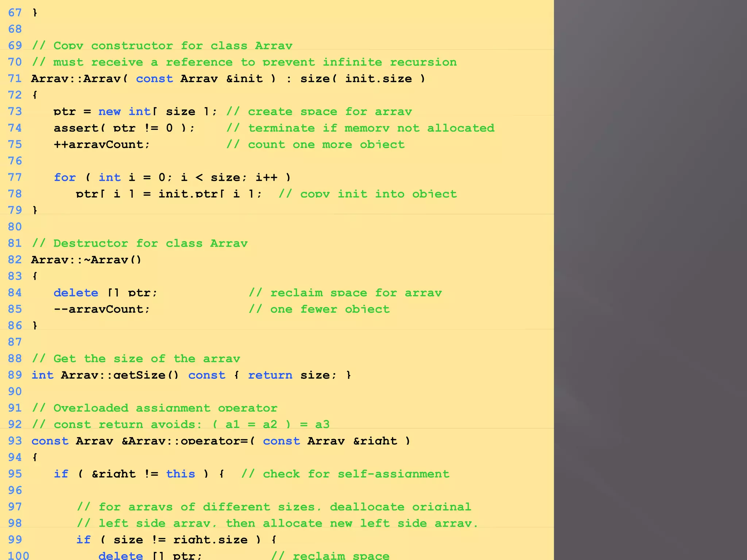Image resolution: width=747 pixels, height=560 pixels.
Task: Click line number 96
Action: 15,490
